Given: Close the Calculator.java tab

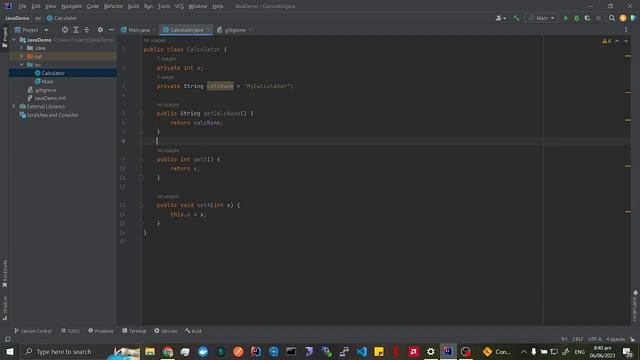Looking at the screenshot, I should point(208,30).
